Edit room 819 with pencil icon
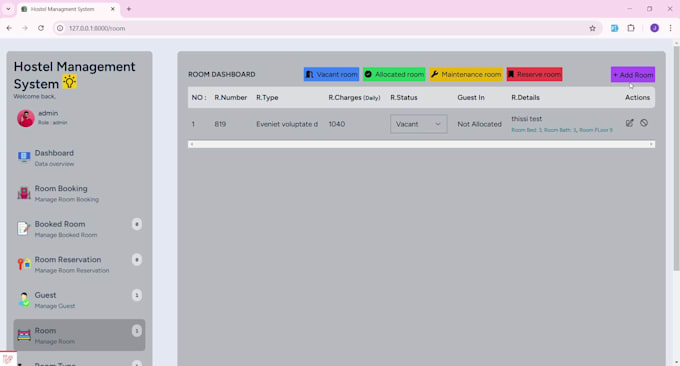This screenshot has width=680, height=366. (629, 123)
